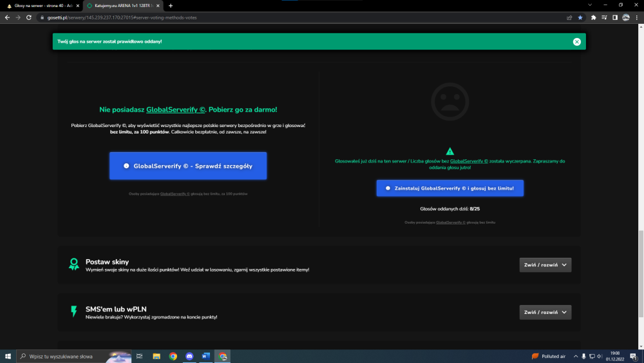The height and width of the screenshot is (363, 644).
Task: Click the Windows taskbar search box
Action: point(74,357)
